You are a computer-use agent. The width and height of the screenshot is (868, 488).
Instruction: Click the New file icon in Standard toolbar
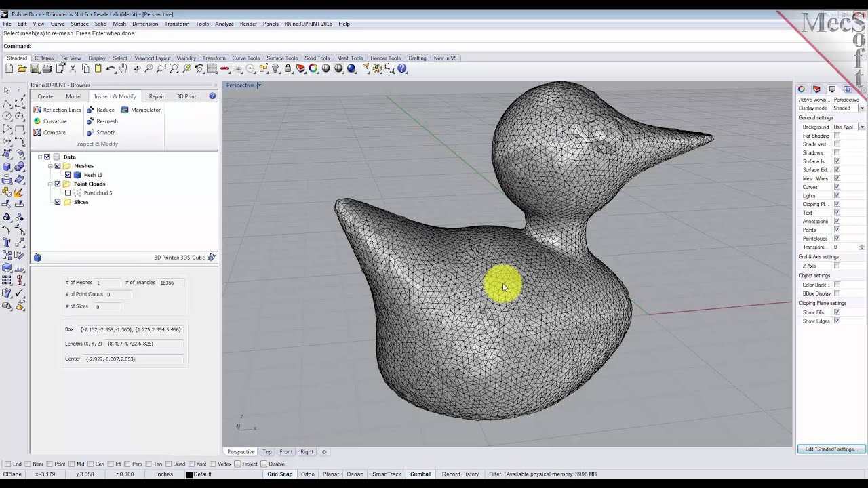(9, 68)
